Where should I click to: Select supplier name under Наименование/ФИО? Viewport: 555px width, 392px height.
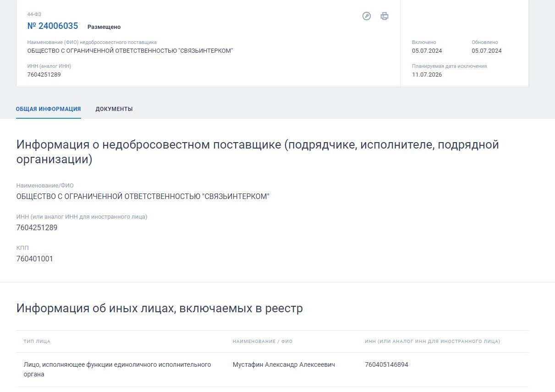pos(143,197)
